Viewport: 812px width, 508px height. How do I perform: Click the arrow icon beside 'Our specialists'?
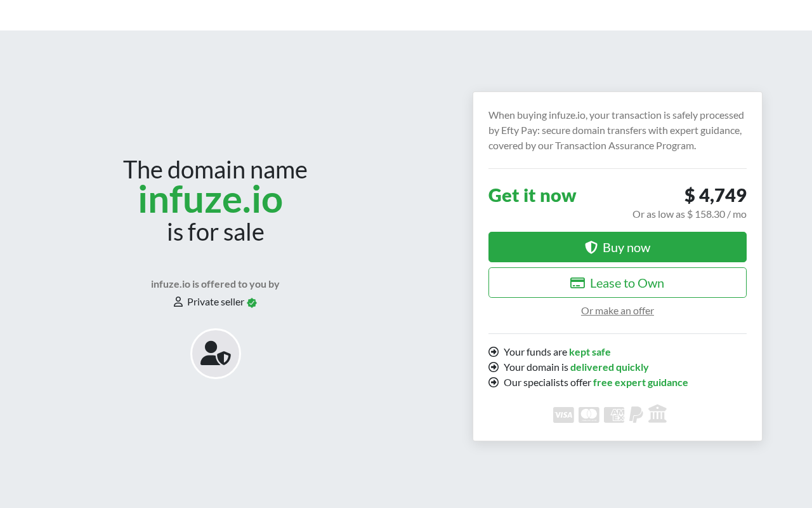click(x=494, y=382)
